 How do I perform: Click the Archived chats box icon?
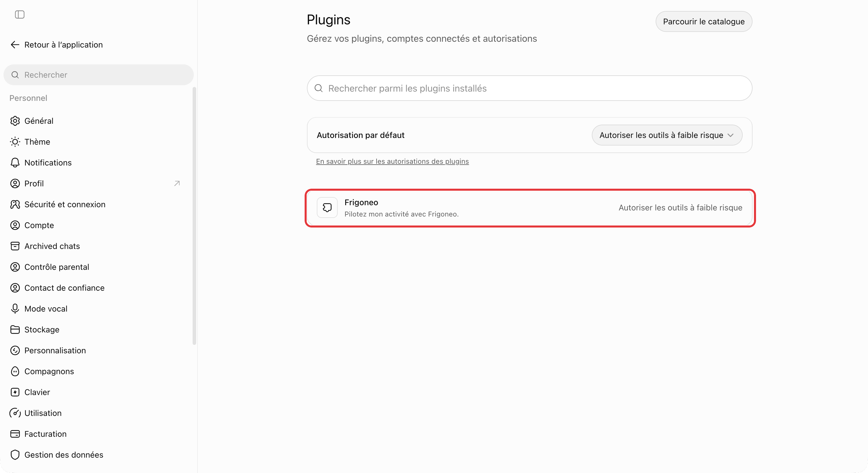15,246
